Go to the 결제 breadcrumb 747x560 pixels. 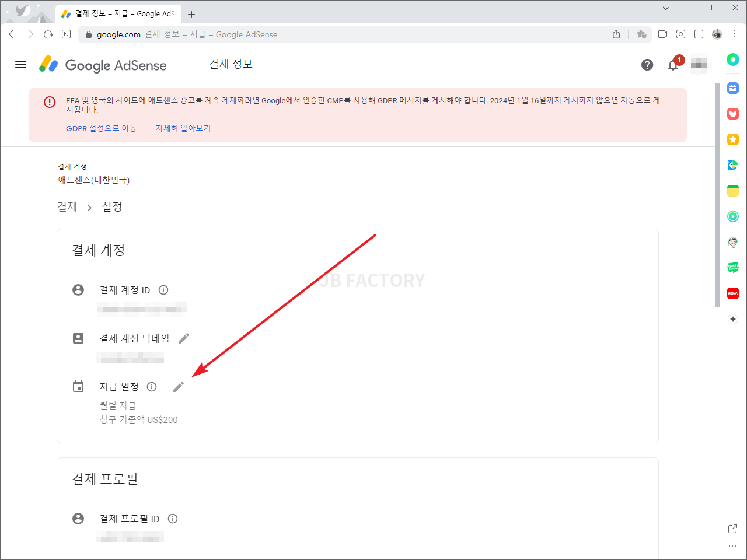point(67,206)
